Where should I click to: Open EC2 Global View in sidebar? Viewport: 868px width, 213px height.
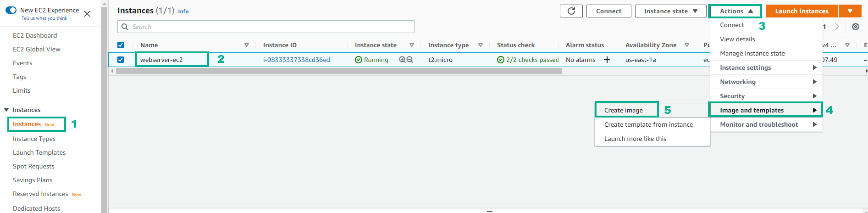tap(37, 49)
